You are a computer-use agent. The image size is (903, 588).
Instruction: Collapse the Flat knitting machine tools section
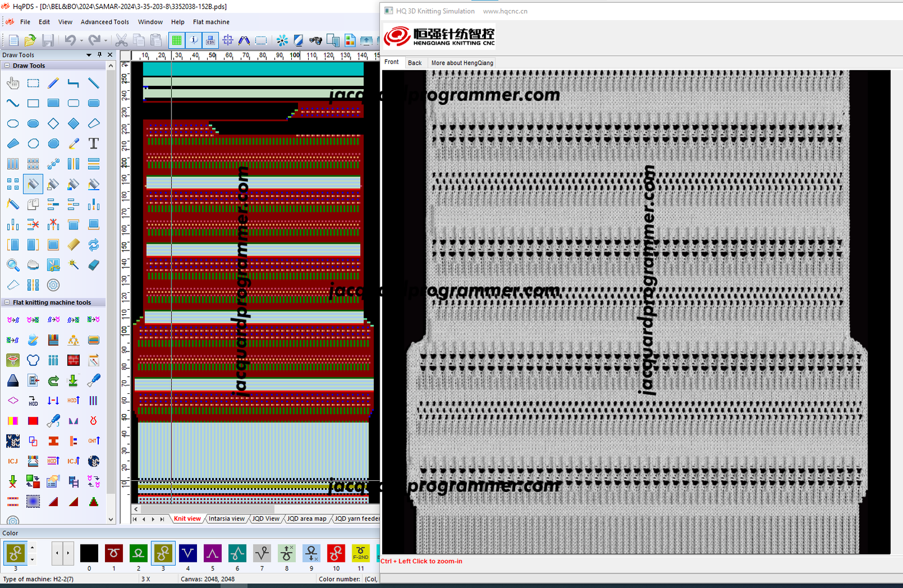point(7,302)
